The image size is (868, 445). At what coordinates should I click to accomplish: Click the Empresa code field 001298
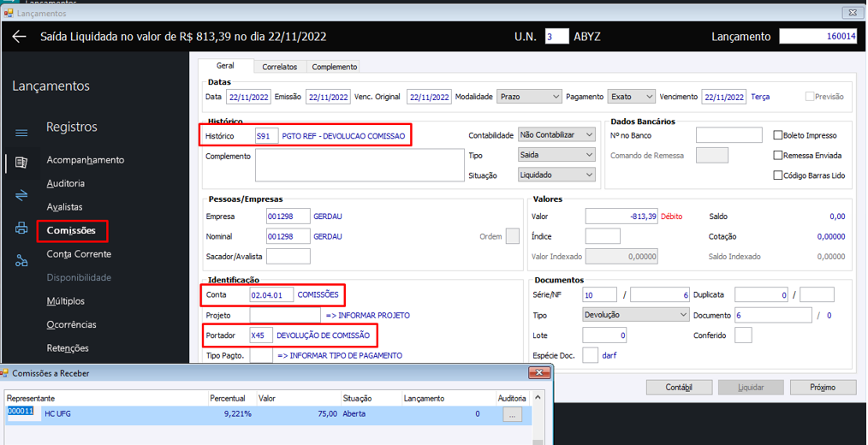[x=288, y=217]
